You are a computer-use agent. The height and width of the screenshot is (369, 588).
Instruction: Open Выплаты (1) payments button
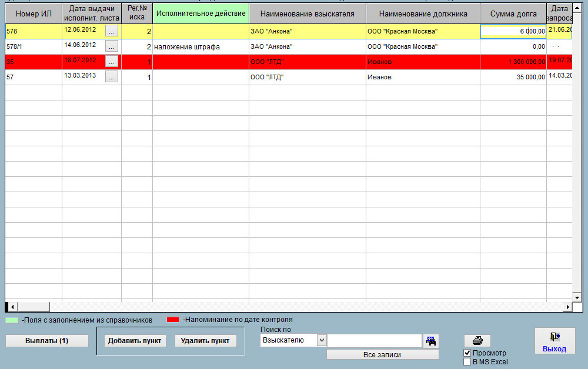coord(47,341)
